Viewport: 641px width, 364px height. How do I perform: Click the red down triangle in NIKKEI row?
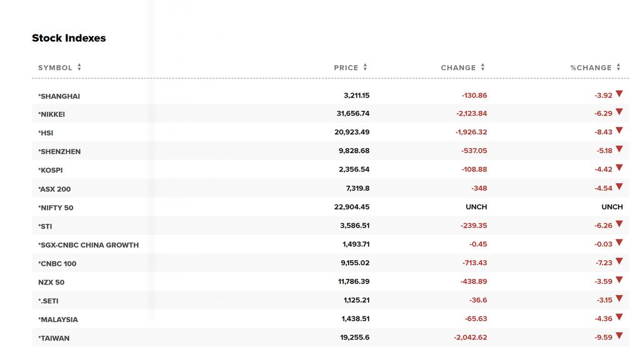tap(619, 112)
